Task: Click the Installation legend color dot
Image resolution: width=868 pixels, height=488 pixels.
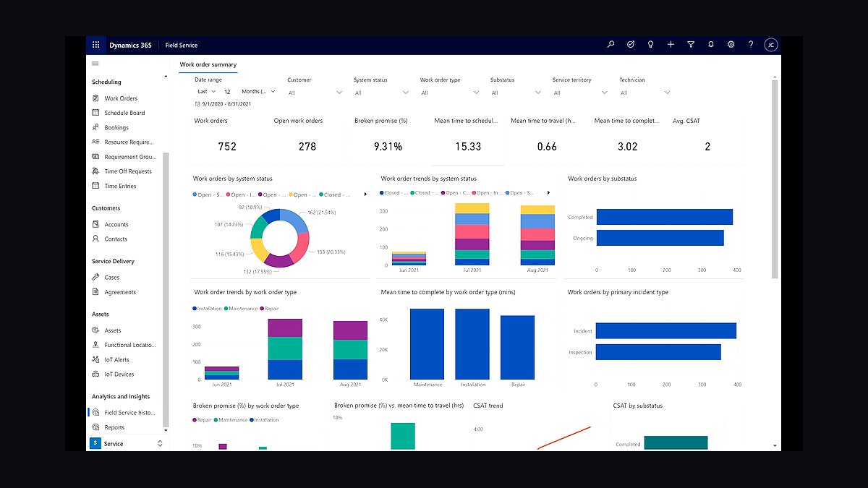Action: click(195, 309)
